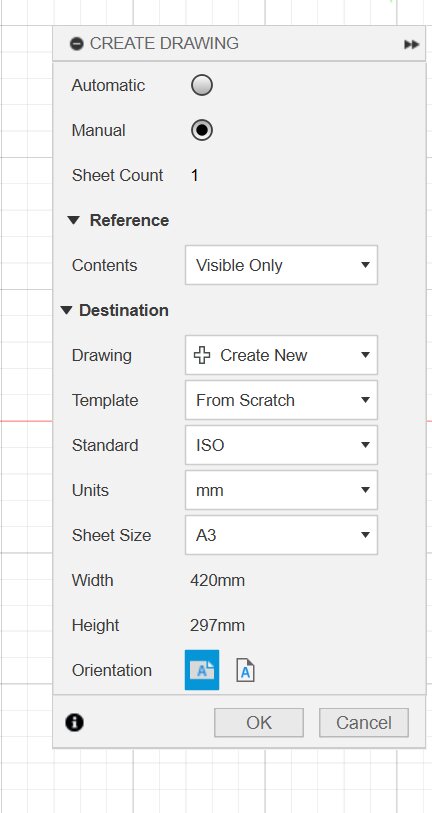Click the plus icon beside Create New

(x=202, y=355)
